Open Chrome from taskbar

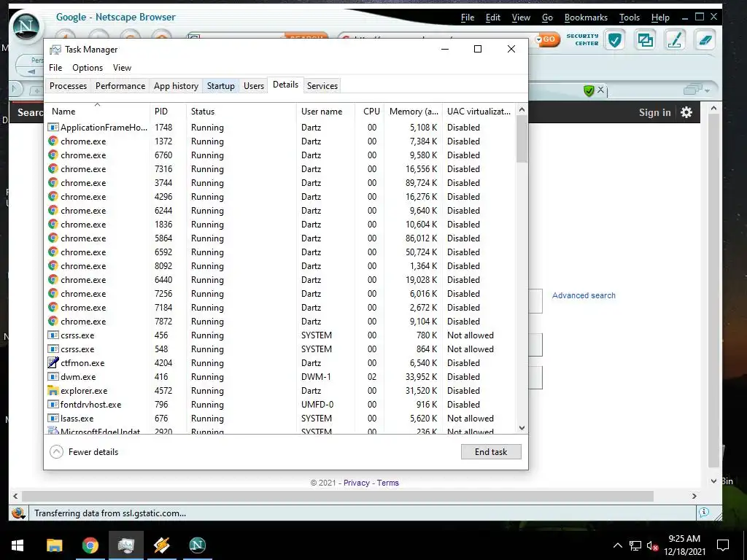[x=90, y=545]
